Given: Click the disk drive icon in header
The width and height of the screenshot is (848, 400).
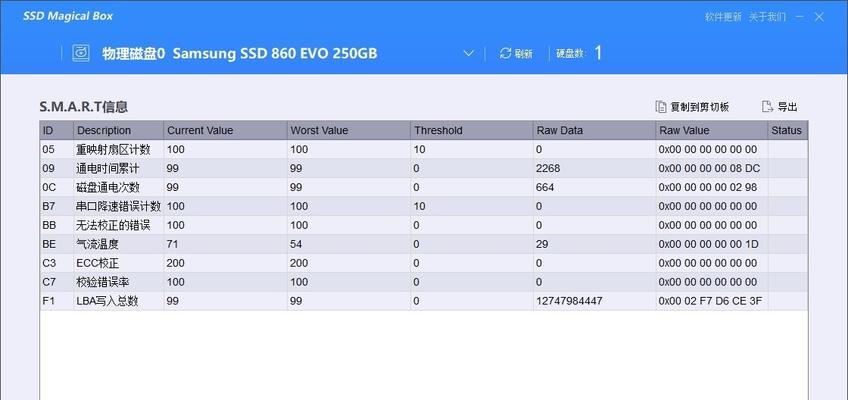Looking at the screenshot, I should coord(81,53).
